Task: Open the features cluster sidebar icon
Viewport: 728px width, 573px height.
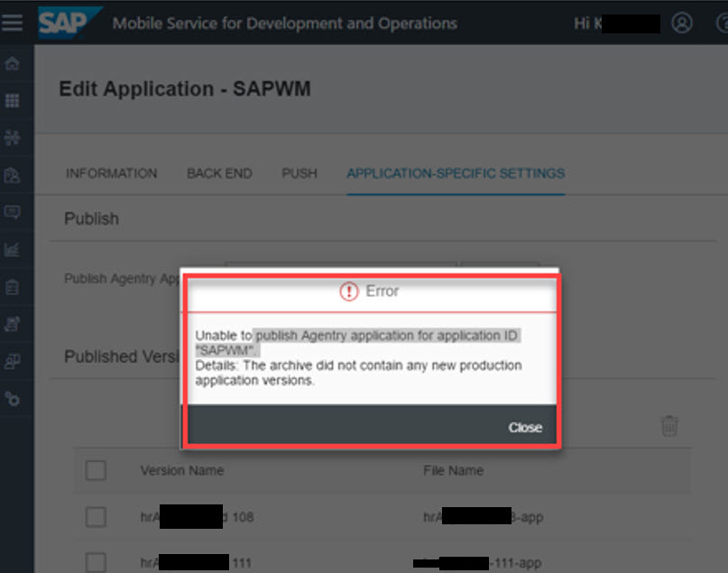Action: [12, 138]
